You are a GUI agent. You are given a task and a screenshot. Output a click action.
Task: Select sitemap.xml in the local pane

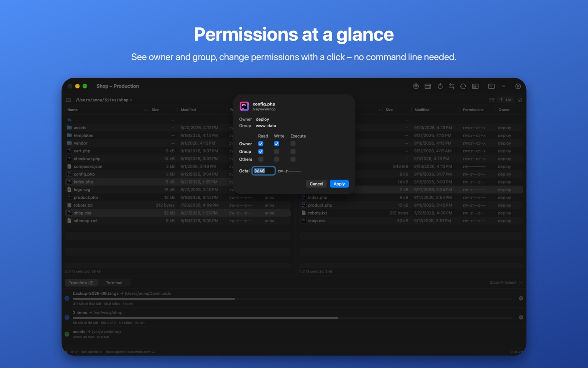(178, 221)
